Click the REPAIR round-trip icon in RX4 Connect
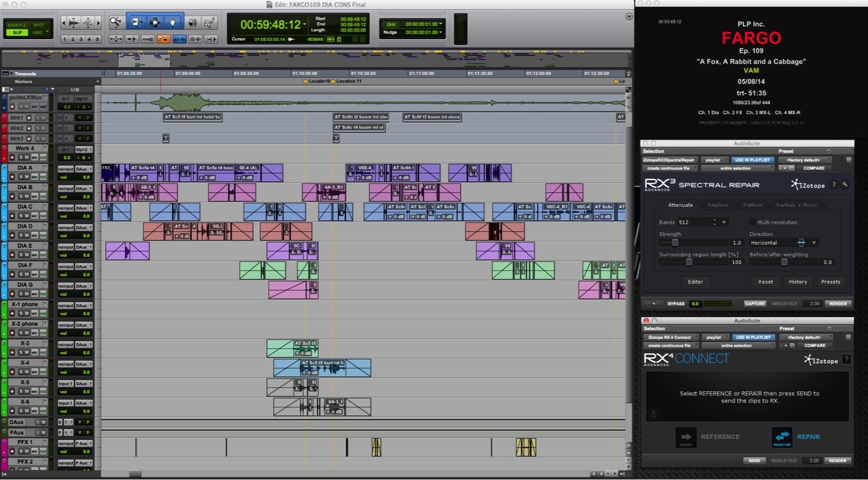The width and height of the screenshot is (868, 480). 782,437
